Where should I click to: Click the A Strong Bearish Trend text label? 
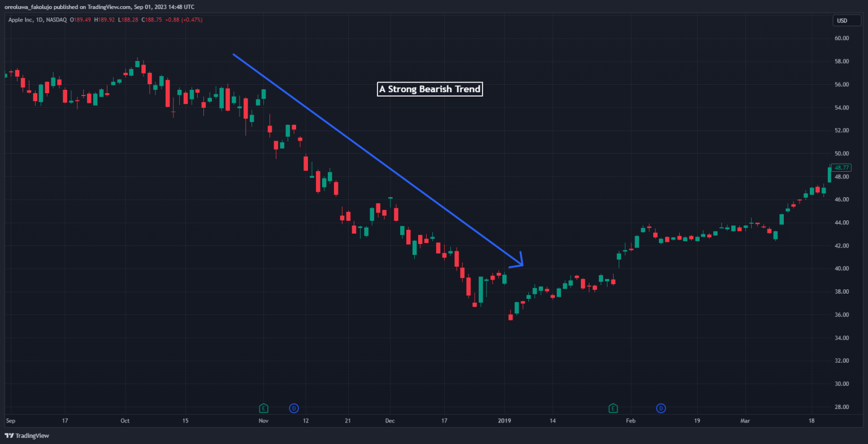point(429,89)
